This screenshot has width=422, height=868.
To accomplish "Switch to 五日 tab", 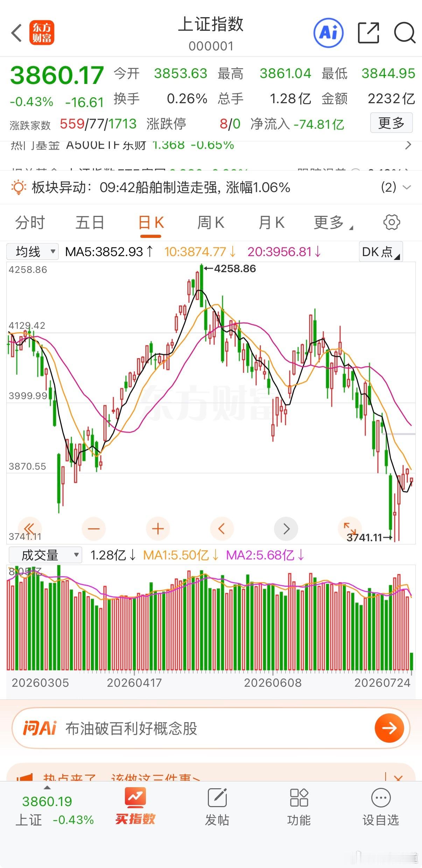I will coord(90,223).
